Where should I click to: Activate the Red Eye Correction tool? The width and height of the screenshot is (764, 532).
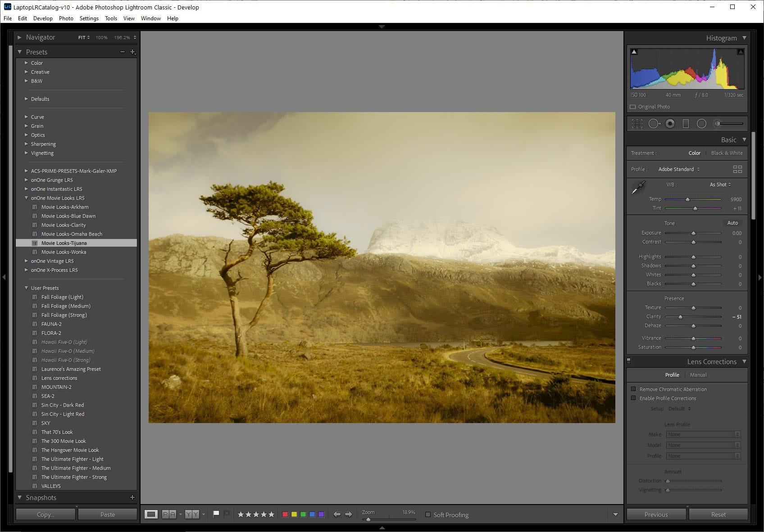click(x=670, y=123)
